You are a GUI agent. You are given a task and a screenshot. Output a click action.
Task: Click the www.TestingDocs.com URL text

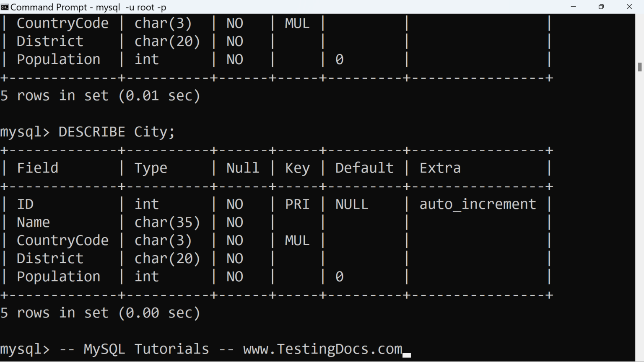[322, 349]
